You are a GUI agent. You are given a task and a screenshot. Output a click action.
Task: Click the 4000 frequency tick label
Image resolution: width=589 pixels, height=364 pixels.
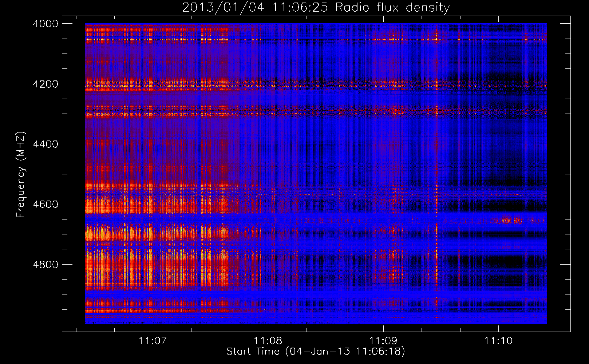click(46, 24)
